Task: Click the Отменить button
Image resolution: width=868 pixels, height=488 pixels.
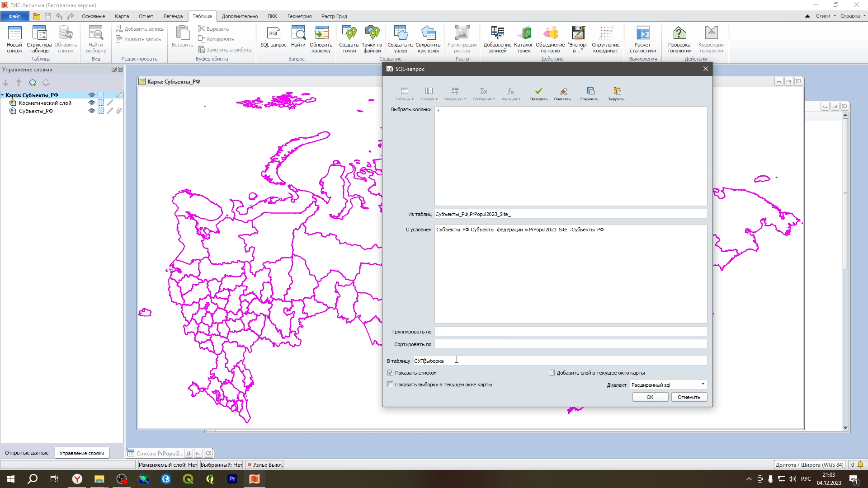Action: [x=689, y=397]
